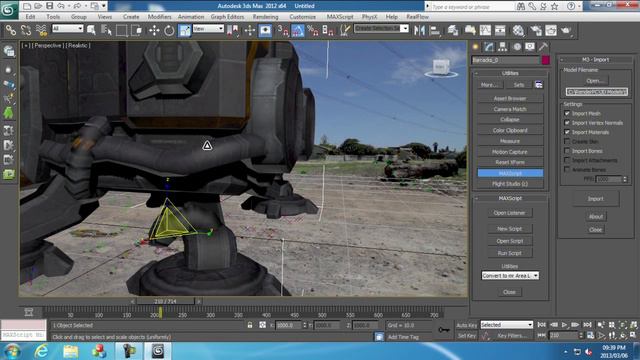Click the Select and Scale tool
The width and height of the screenshot is (640, 360).
pos(184,30)
